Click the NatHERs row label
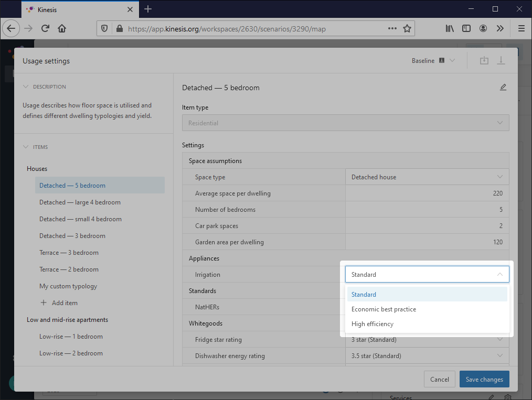Image resolution: width=532 pixels, height=400 pixels. (x=207, y=307)
